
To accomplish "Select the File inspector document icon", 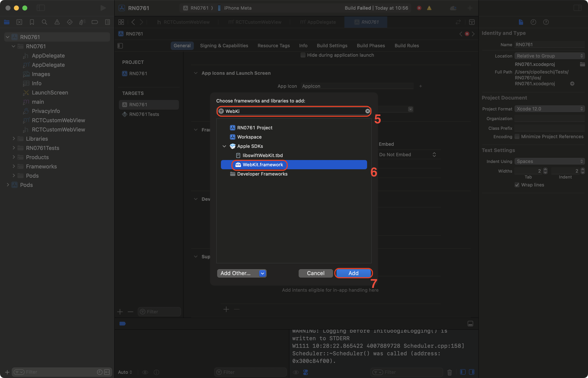I will click(x=521, y=22).
